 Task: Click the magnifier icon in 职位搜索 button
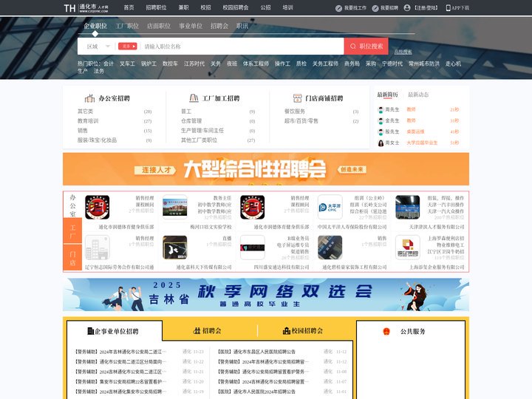click(353, 46)
